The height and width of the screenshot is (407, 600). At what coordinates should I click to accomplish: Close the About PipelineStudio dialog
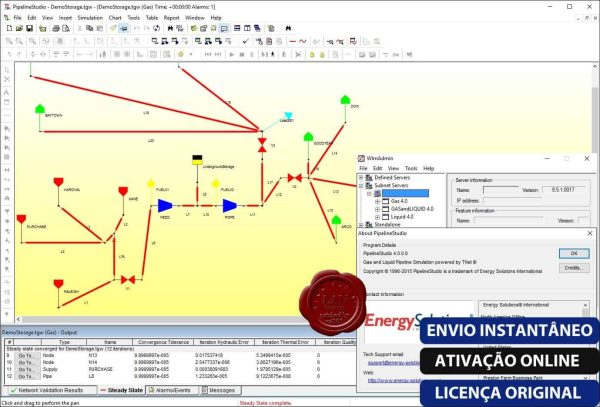pos(590,233)
